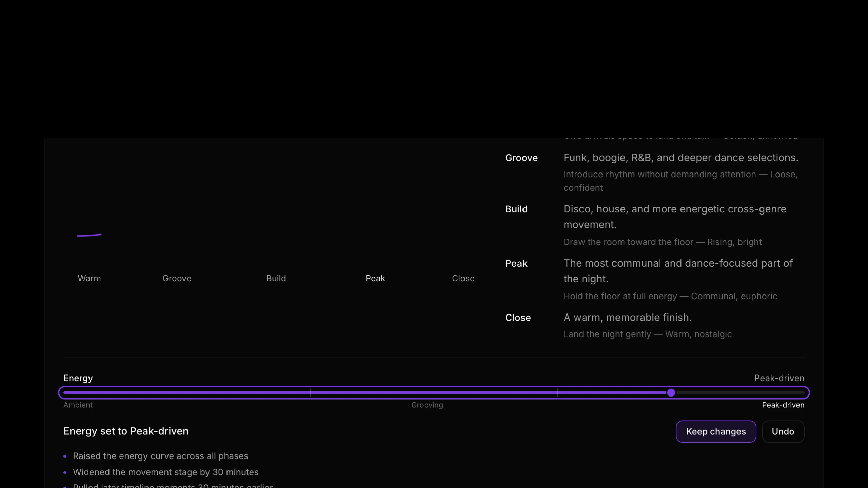868x488 pixels.
Task: Click the Close heading in phase list
Action: coord(518,318)
